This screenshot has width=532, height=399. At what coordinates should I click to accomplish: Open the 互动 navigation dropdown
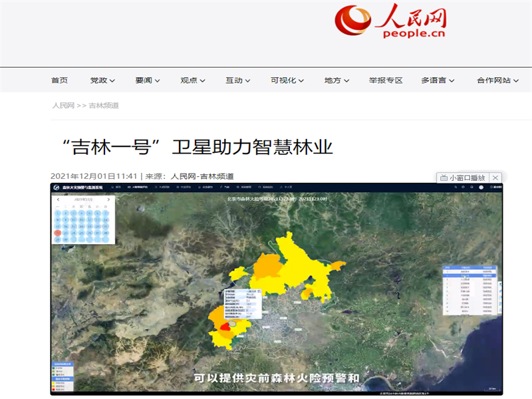coord(238,80)
